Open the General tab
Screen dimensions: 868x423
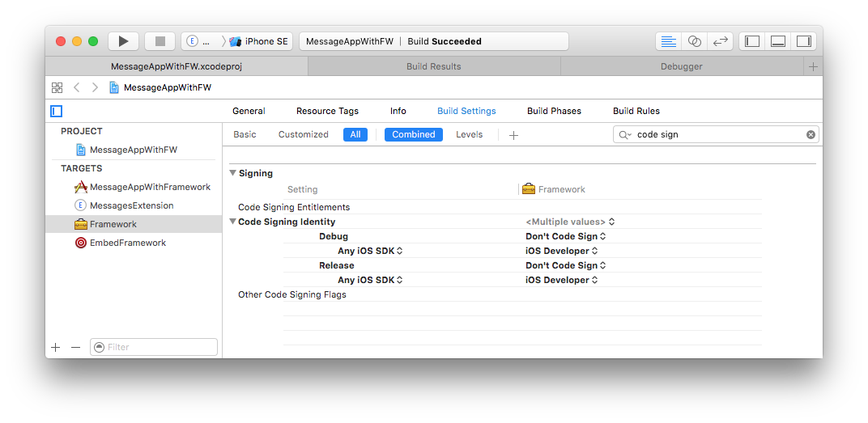tap(249, 111)
